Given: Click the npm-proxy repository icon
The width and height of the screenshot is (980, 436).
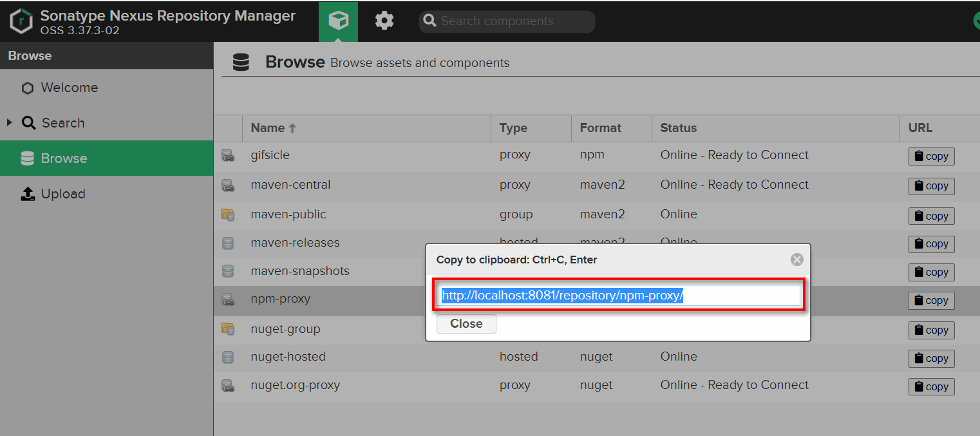Looking at the screenshot, I should (228, 299).
